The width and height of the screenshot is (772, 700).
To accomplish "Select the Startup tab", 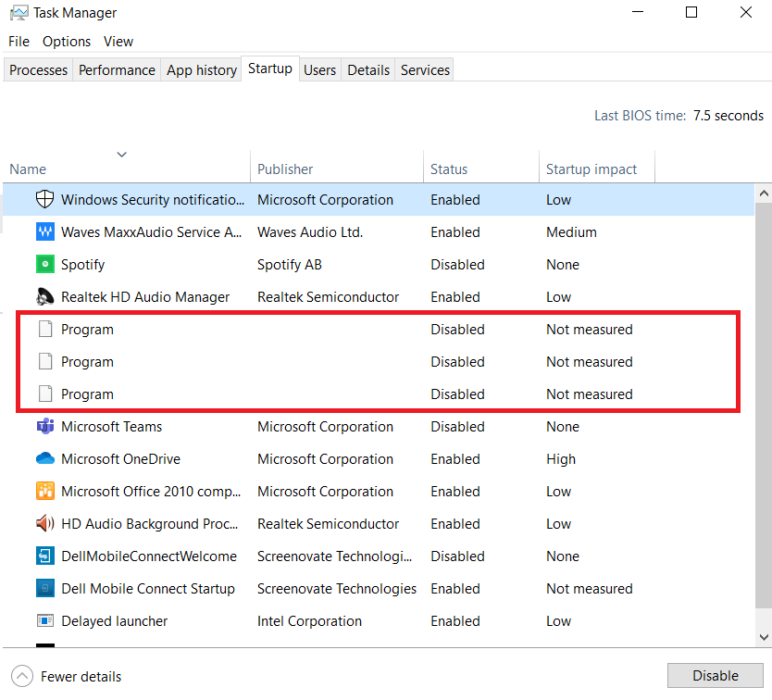I will pos(269,69).
